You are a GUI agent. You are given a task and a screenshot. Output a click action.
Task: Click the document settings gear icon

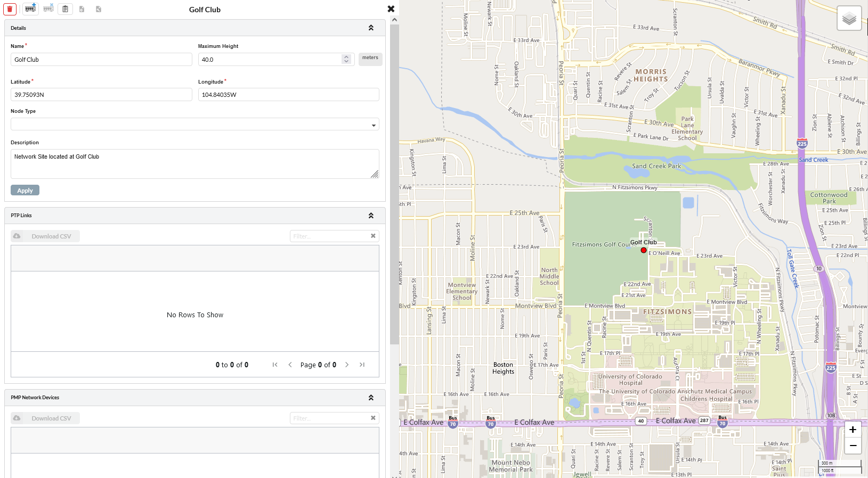(x=82, y=9)
